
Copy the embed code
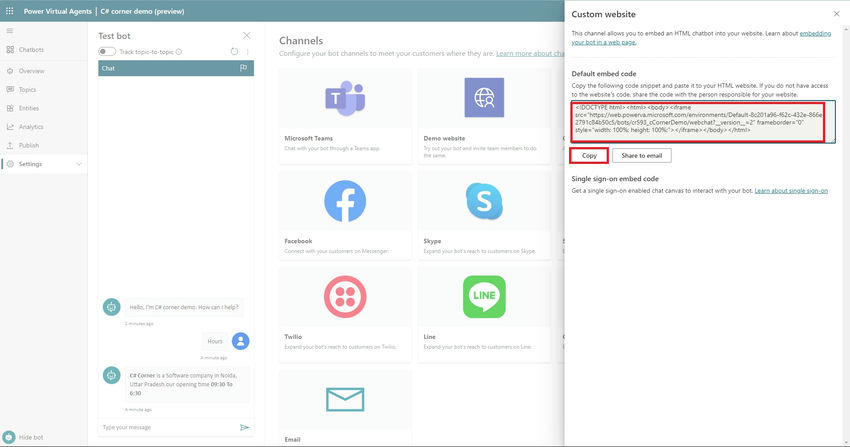(589, 156)
